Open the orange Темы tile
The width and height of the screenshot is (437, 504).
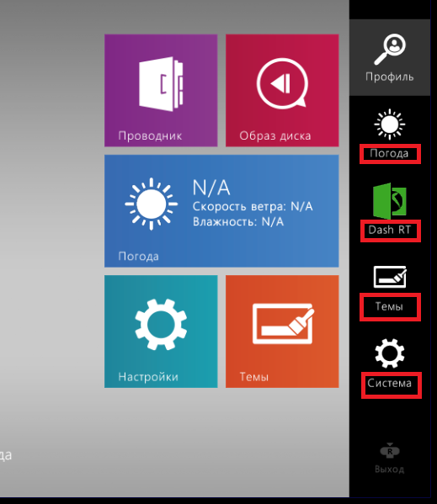[282, 332]
